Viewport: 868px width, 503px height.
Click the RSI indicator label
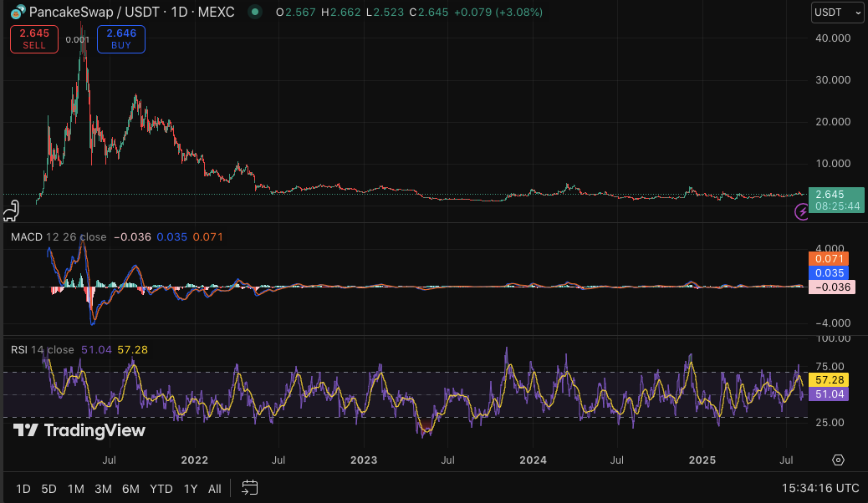pos(19,349)
